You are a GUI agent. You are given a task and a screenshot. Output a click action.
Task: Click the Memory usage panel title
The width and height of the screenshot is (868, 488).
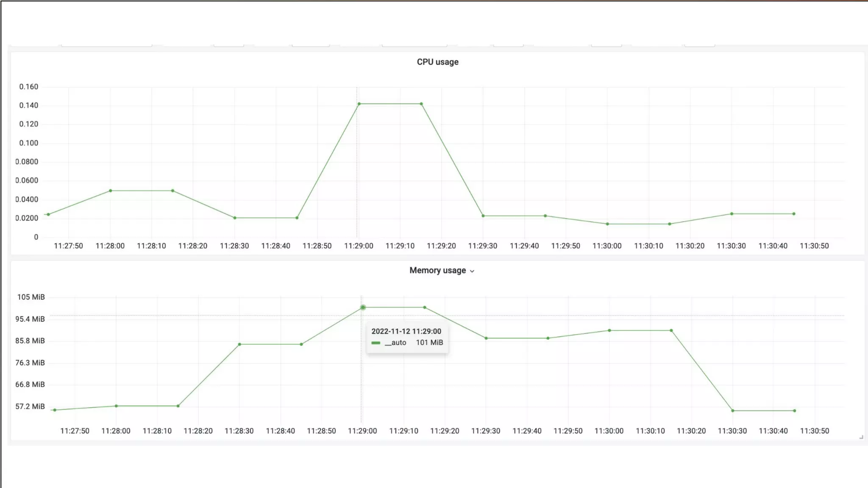(x=437, y=270)
